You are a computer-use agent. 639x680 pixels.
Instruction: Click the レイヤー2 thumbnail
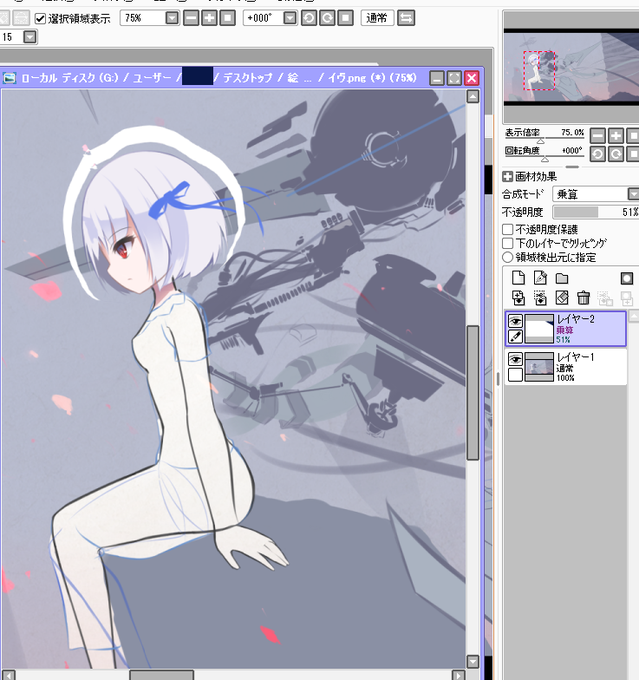pos(539,329)
